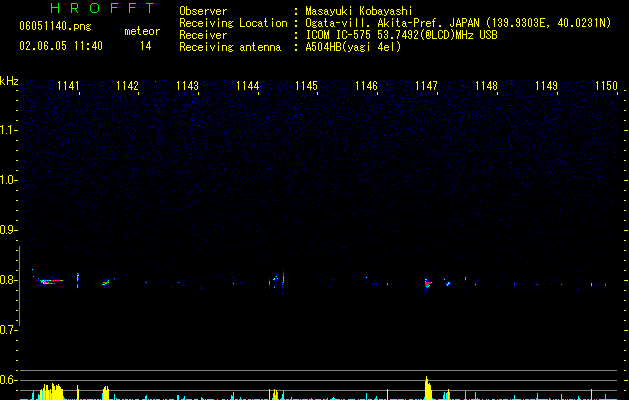This screenshot has width=629, height=400.
Task: Click the 1147 time axis label
Action: point(426,86)
